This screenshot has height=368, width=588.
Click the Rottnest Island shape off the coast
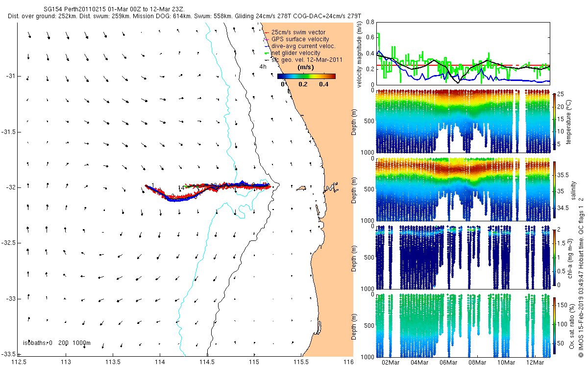(x=301, y=187)
